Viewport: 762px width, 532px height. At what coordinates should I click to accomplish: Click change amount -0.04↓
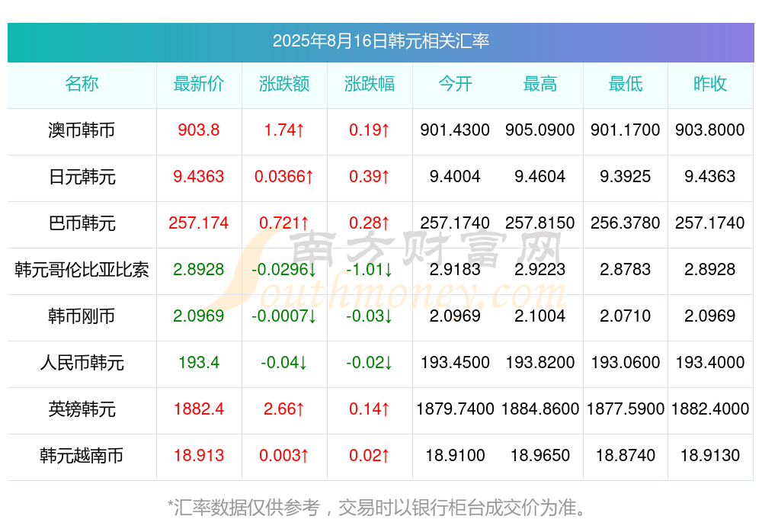[x=284, y=362]
